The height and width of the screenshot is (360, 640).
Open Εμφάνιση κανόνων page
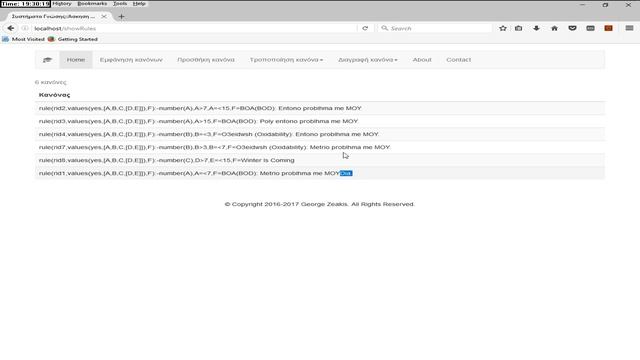click(131, 60)
